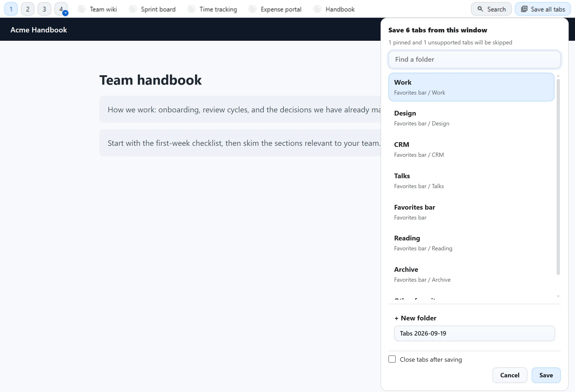Open the Team wiki tab
This screenshot has width=575, height=392.
[97, 9]
